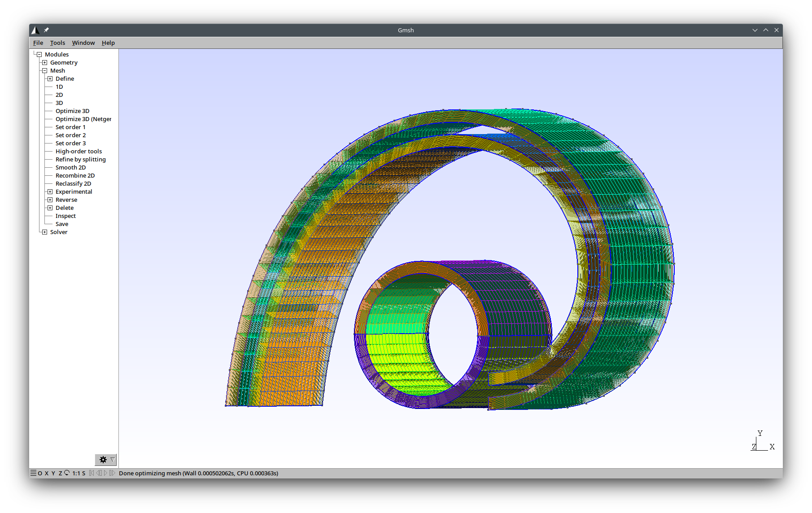Click Save under Mesh
The image size is (812, 513).
pos(62,224)
